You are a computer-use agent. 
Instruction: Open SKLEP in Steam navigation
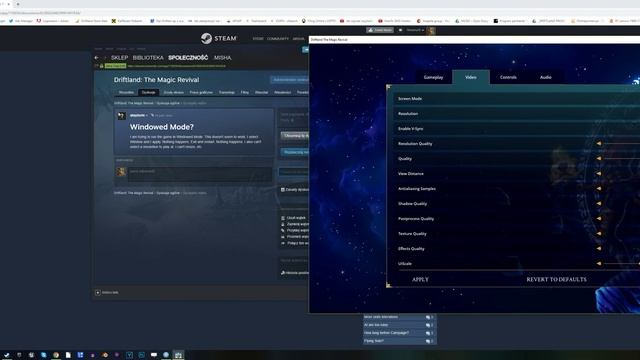[119, 58]
